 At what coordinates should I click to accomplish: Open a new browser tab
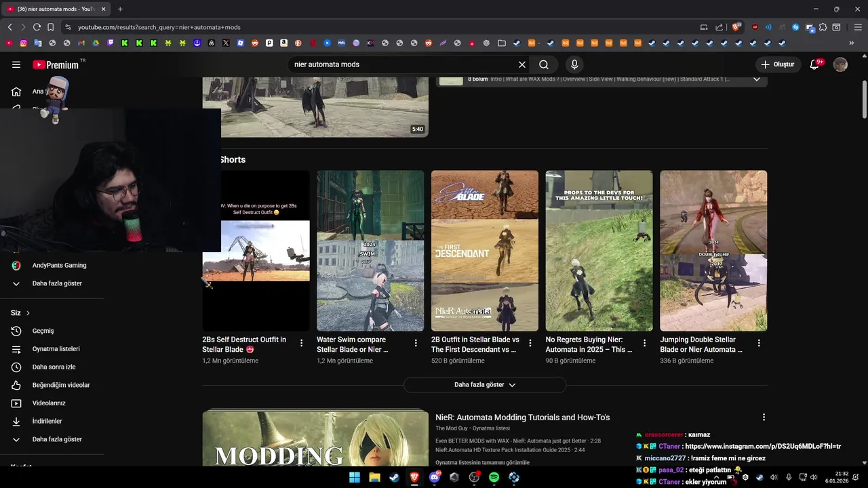tap(120, 9)
